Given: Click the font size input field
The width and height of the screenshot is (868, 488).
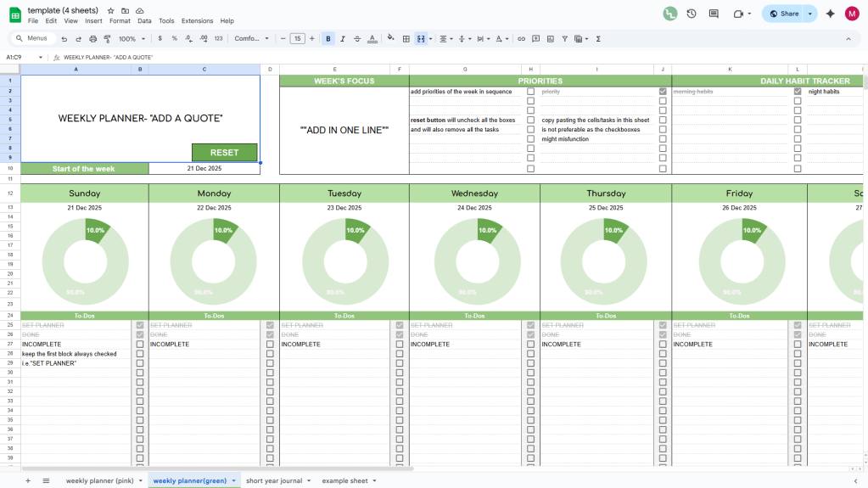Looking at the screenshot, I should pos(297,39).
